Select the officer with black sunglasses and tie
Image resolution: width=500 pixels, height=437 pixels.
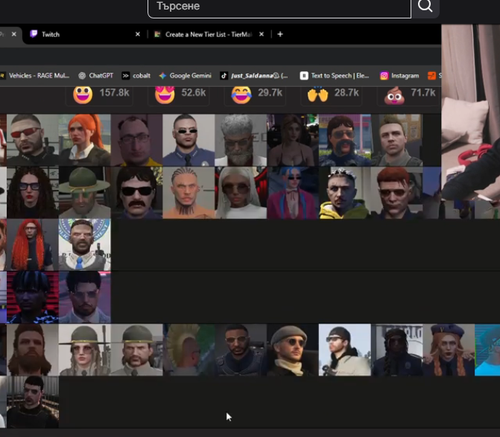[189, 140]
